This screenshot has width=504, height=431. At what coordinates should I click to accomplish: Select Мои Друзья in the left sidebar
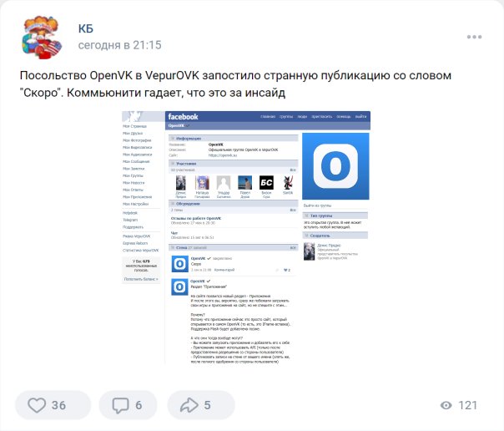pyautogui.click(x=133, y=133)
